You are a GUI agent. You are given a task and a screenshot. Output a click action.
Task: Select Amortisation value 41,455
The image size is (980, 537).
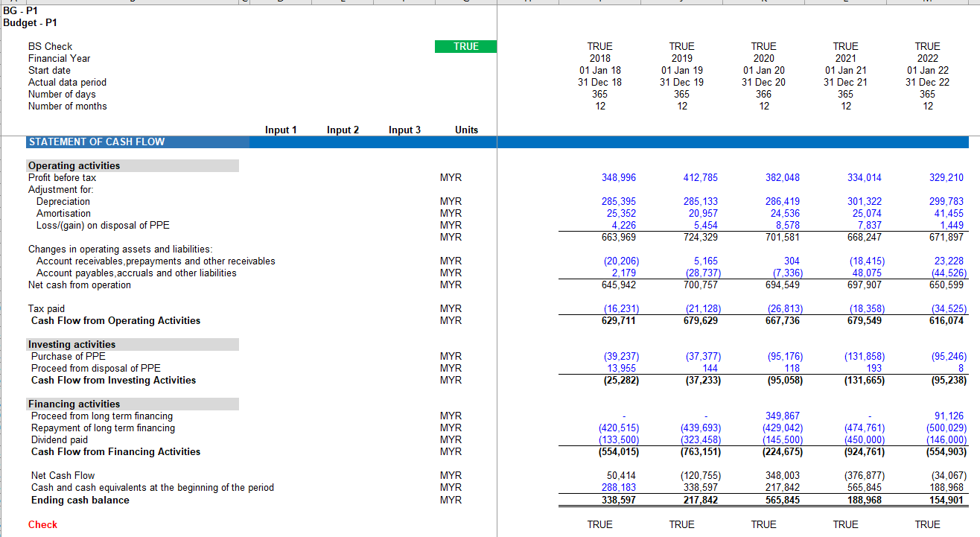point(949,213)
